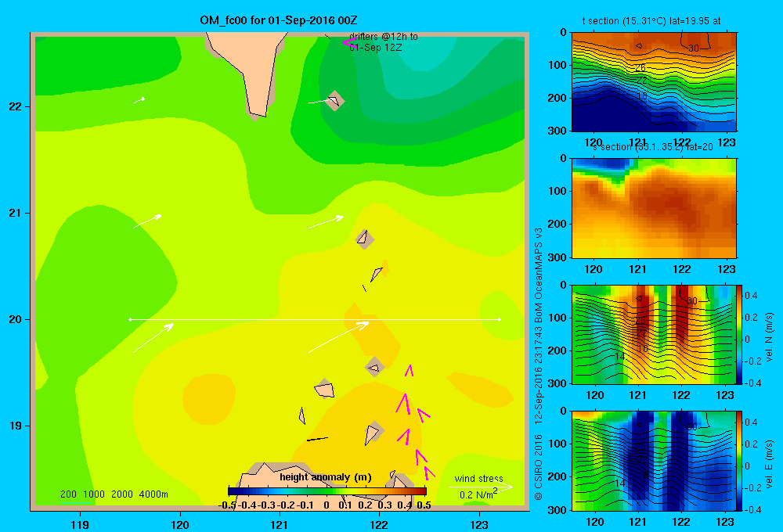Click the "vel. N (m/s)" axis label
The image size is (783, 532).
point(770,337)
